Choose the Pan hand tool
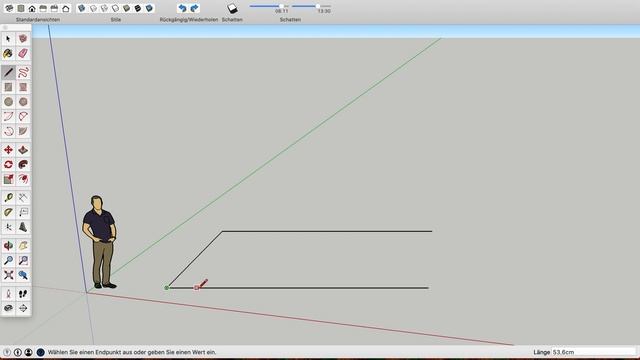 point(23,246)
